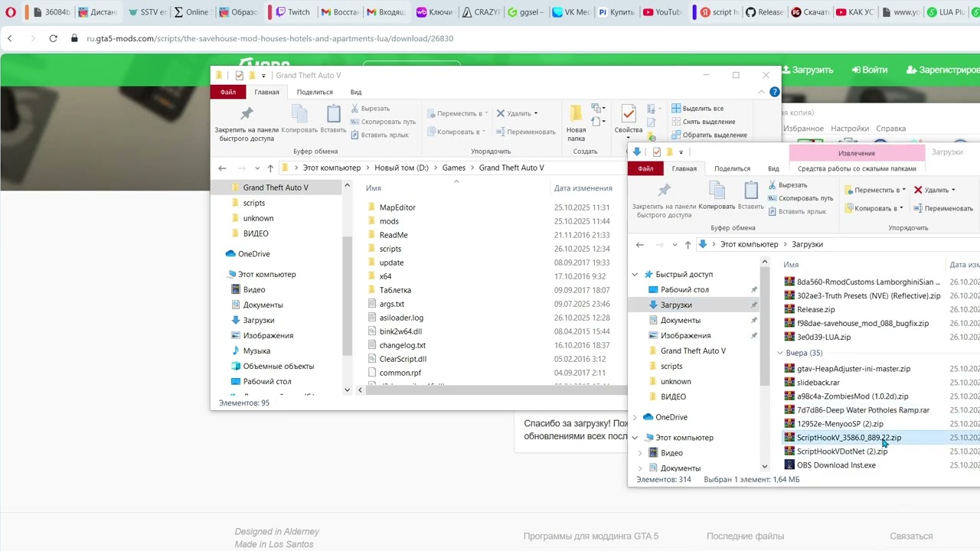Click the Войти link on the website
The height and width of the screenshot is (551, 980).
pyautogui.click(x=868, y=70)
